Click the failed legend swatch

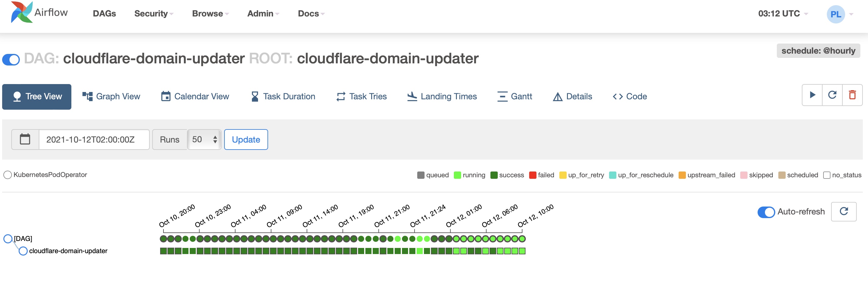click(533, 175)
